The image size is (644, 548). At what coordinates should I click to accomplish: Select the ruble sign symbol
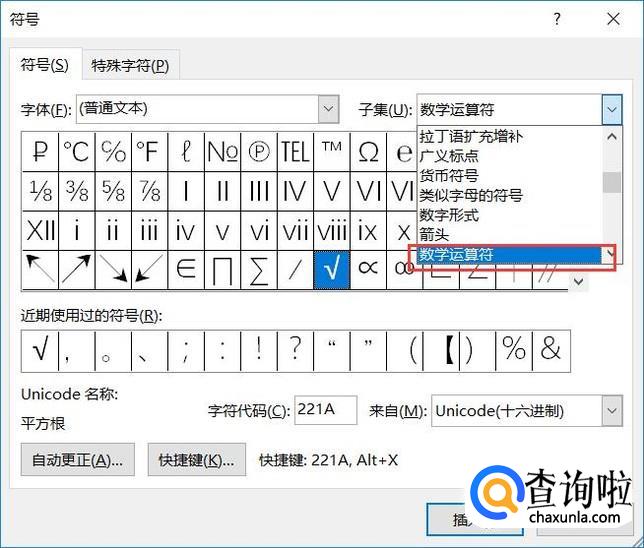pyautogui.click(x=40, y=152)
